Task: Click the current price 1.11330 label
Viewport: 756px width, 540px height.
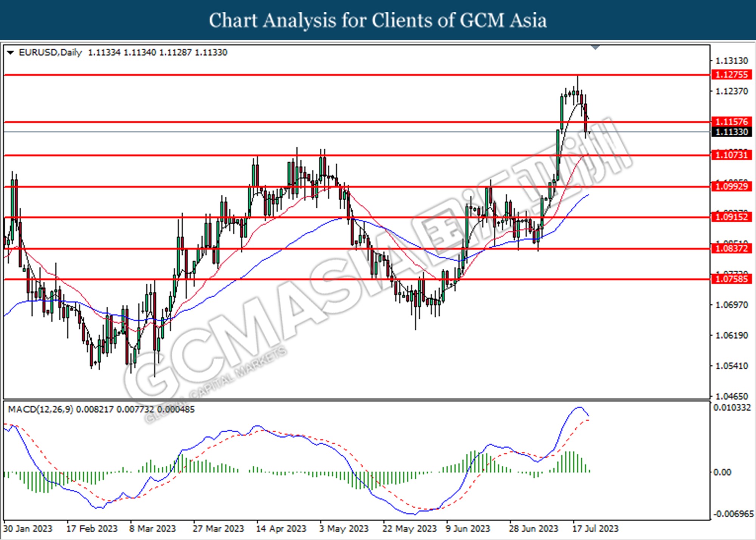Action: pyautogui.click(x=731, y=132)
